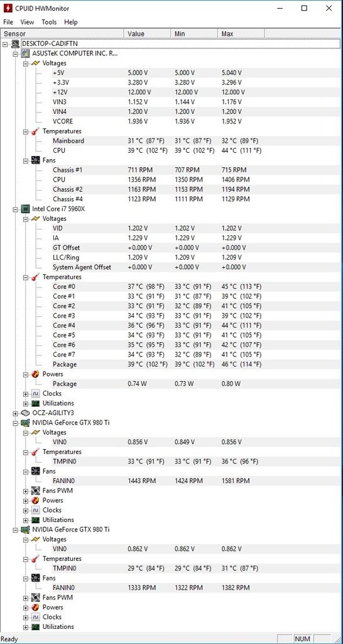The height and width of the screenshot is (644, 343).
Task: Collapse the Intel Core i7 5960X node
Action: [x=16, y=209]
